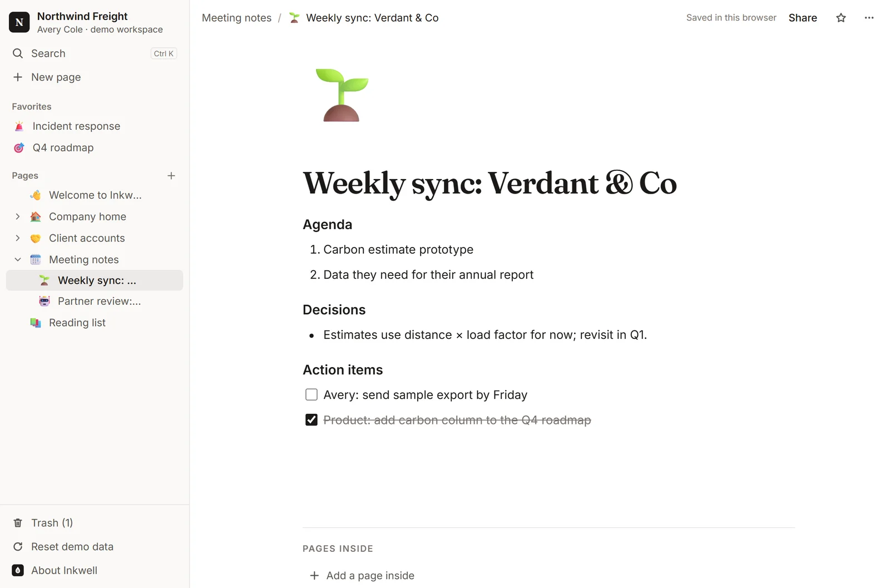Click the Data they need agenda item

pyautogui.click(x=428, y=275)
